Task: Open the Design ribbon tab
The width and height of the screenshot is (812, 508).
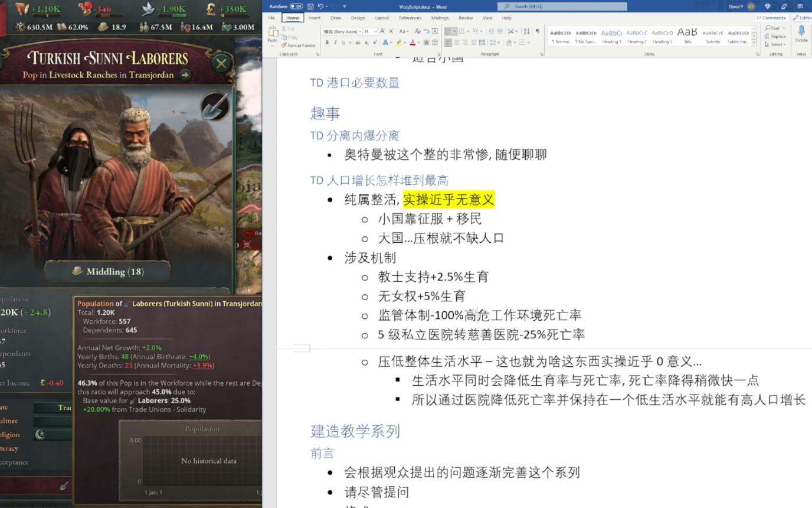Action: coord(358,18)
